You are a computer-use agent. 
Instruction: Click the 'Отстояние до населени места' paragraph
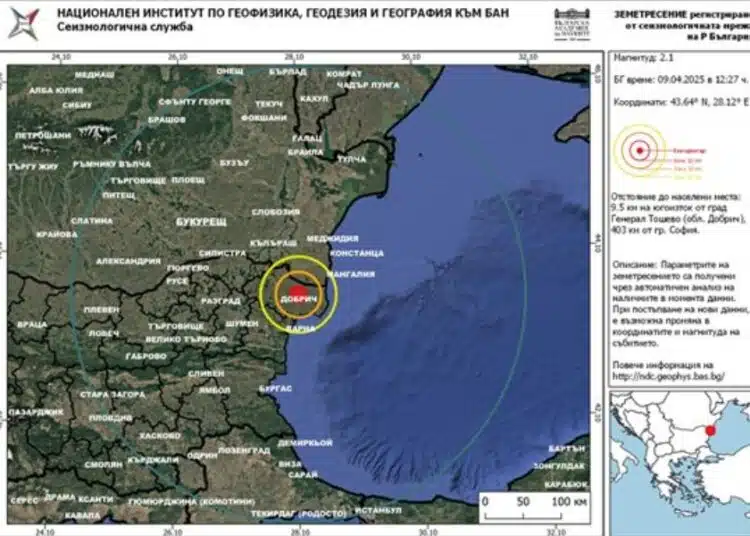click(679, 213)
